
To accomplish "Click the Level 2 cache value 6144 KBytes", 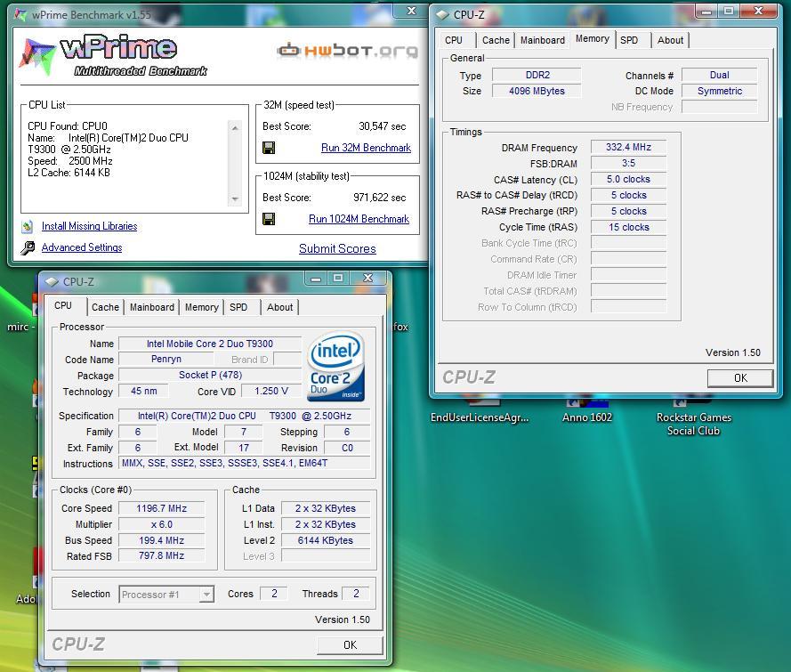I will pos(326,539).
